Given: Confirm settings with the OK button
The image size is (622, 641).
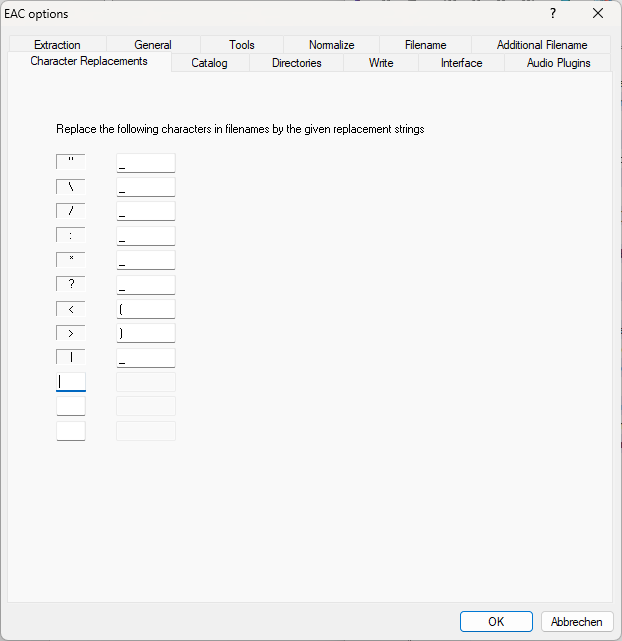Looking at the screenshot, I should click(496, 621).
